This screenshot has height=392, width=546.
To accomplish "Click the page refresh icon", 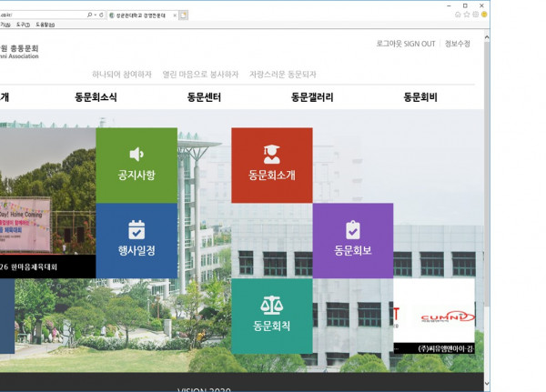I will point(101,15).
